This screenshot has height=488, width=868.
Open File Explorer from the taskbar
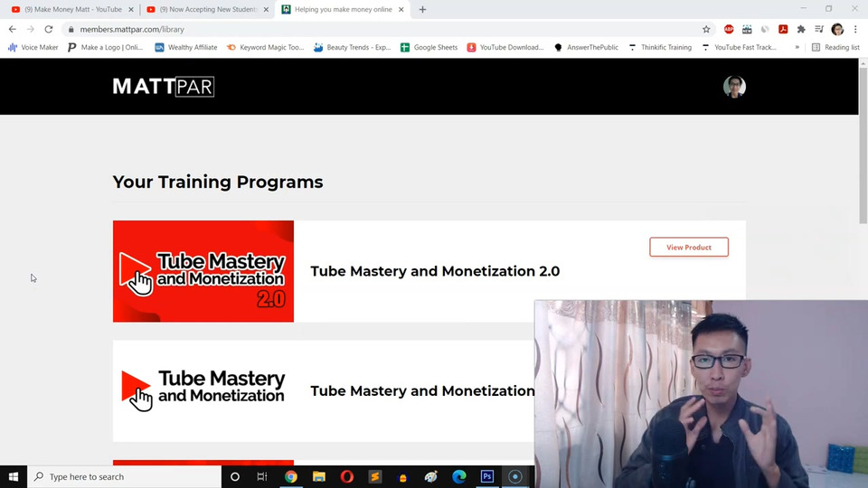(319, 476)
